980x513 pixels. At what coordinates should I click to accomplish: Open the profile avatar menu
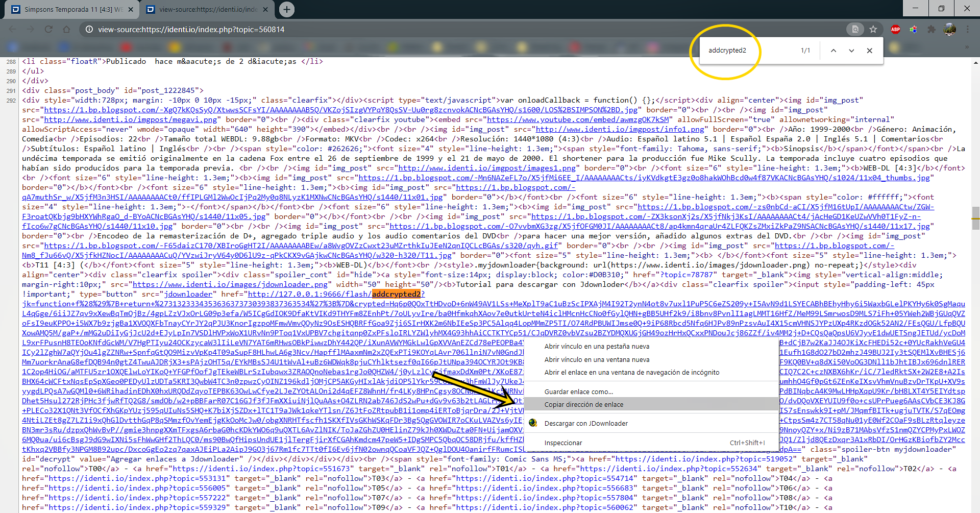950,30
